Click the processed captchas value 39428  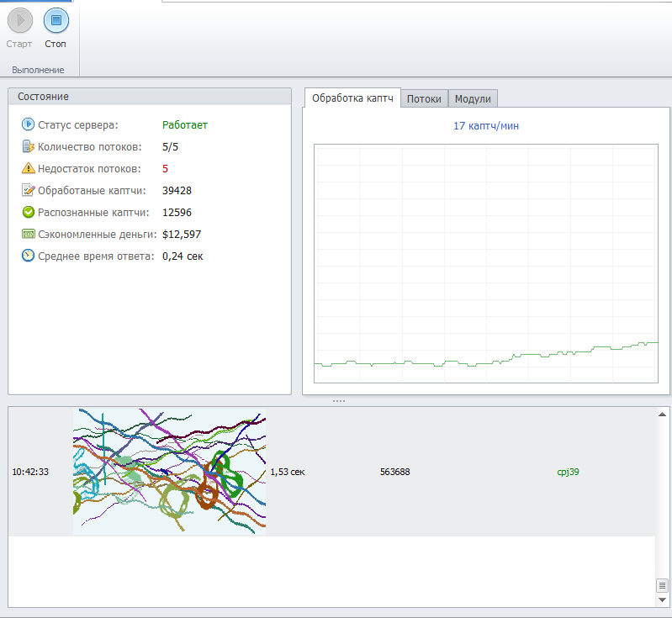(177, 190)
